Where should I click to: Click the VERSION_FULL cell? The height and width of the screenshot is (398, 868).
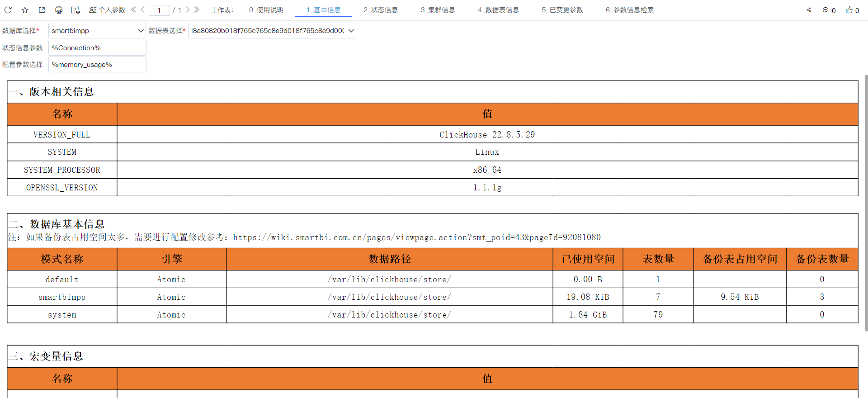pyautogui.click(x=62, y=135)
